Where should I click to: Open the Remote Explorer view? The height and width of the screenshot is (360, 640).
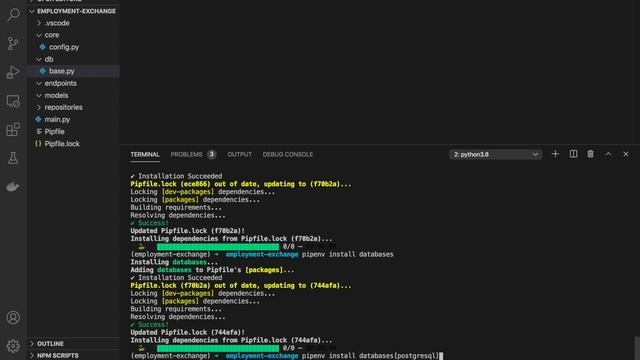click(13, 101)
